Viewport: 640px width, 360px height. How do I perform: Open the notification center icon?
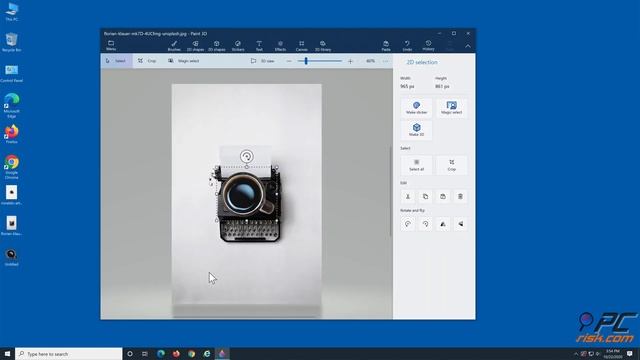coord(630,353)
